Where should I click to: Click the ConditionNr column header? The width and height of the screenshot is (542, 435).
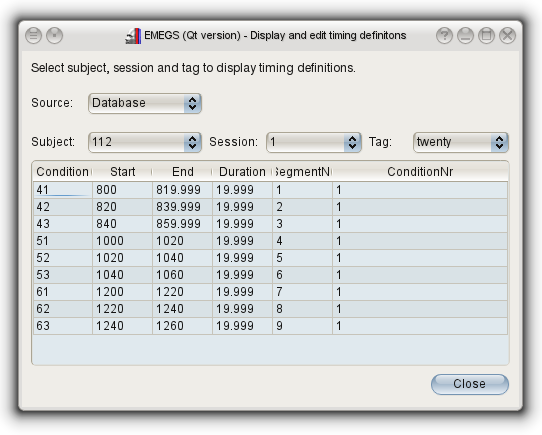tap(420, 172)
